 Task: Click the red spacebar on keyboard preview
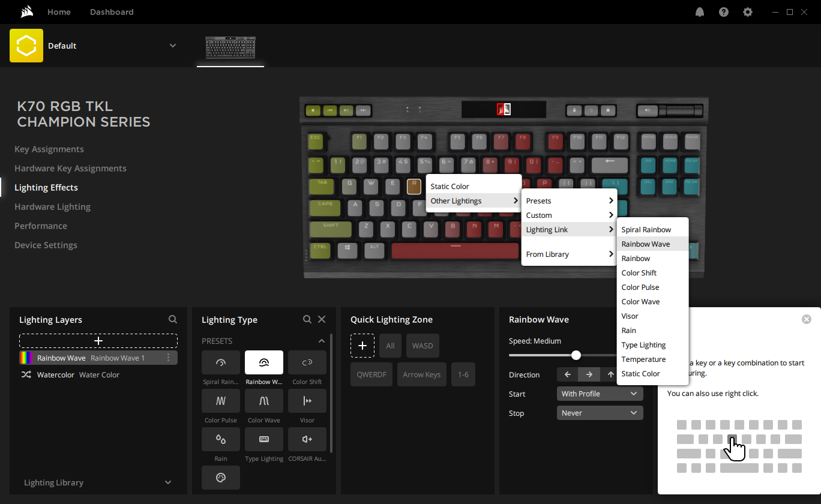click(455, 251)
